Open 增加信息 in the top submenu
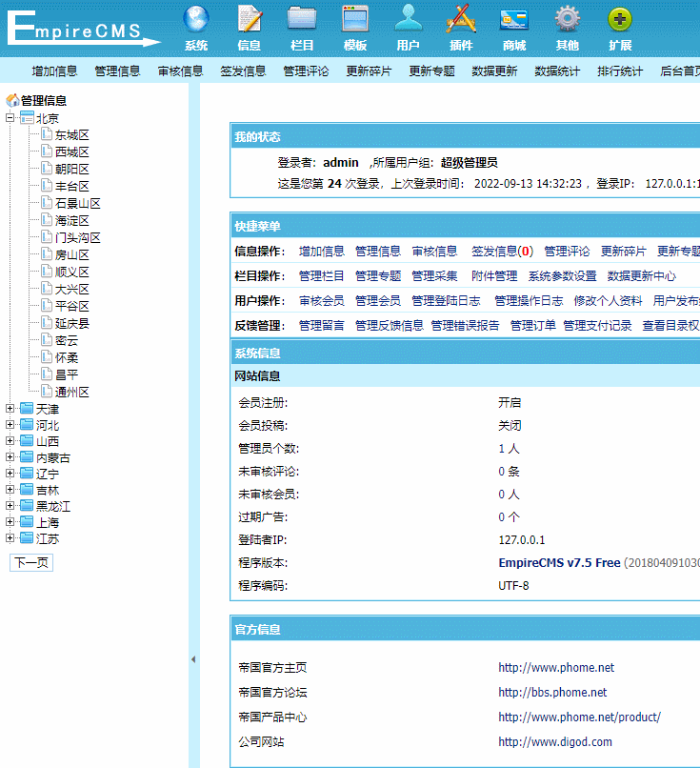The image size is (700, 768). pos(54,71)
